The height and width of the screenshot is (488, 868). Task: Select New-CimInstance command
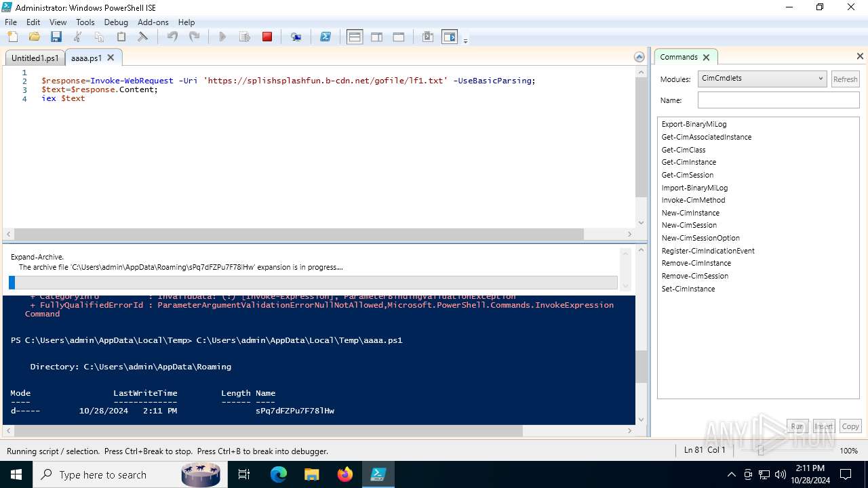(690, 213)
